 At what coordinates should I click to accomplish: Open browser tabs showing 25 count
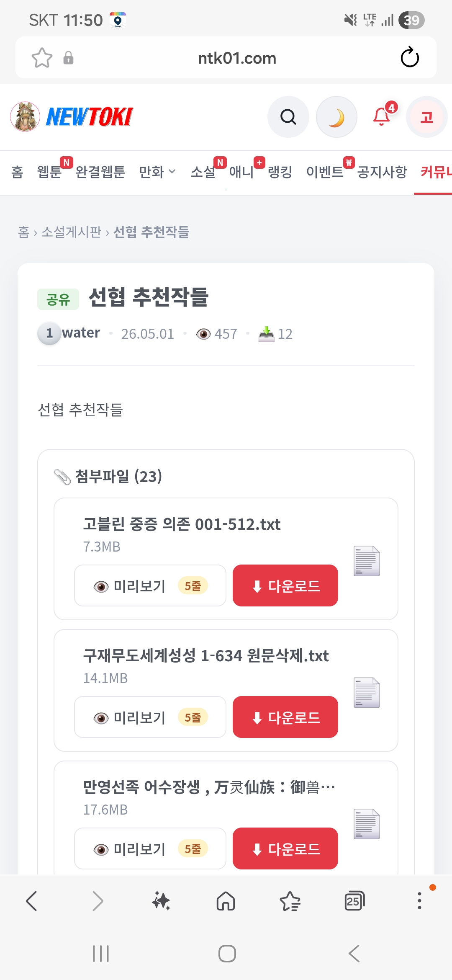point(354,900)
